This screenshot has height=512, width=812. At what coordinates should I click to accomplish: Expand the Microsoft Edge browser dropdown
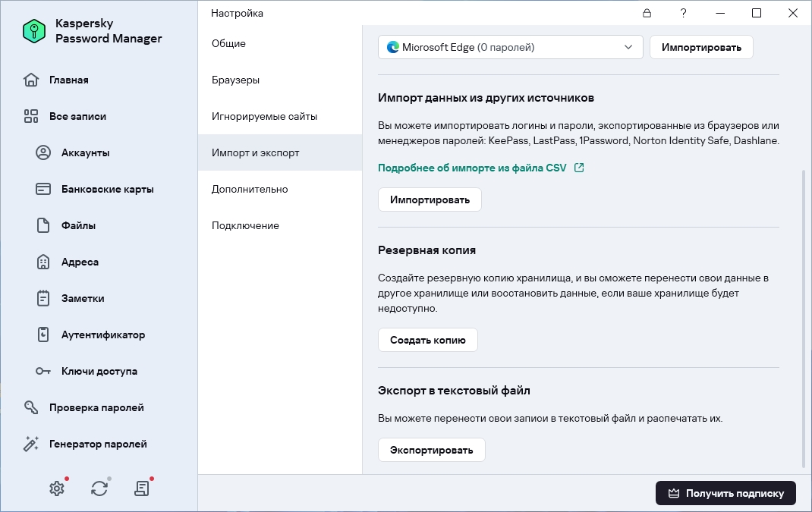pyautogui.click(x=510, y=47)
